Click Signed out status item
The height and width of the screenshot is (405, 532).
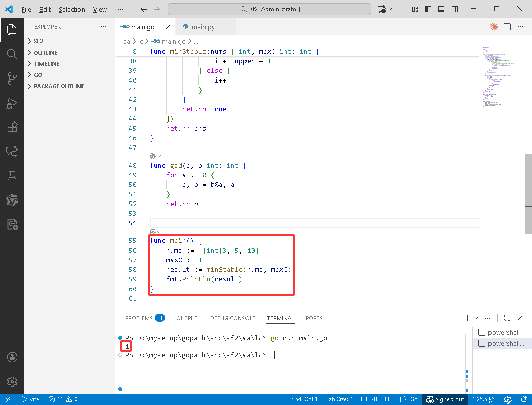tap(445, 399)
